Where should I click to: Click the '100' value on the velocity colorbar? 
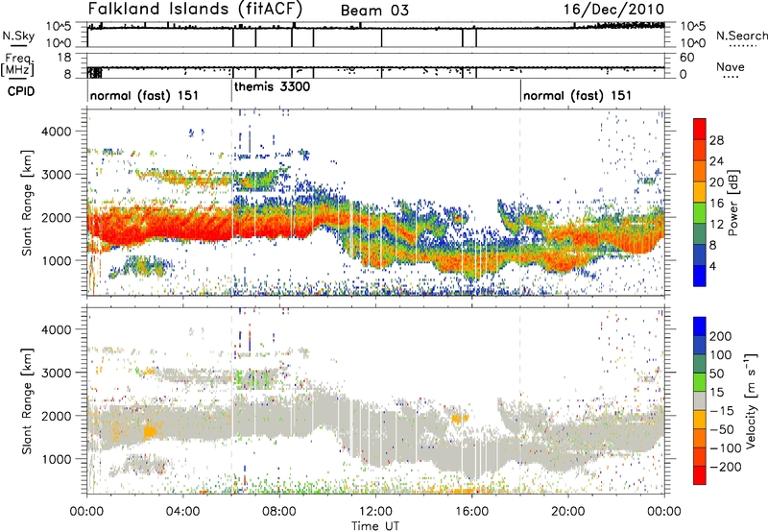point(721,355)
